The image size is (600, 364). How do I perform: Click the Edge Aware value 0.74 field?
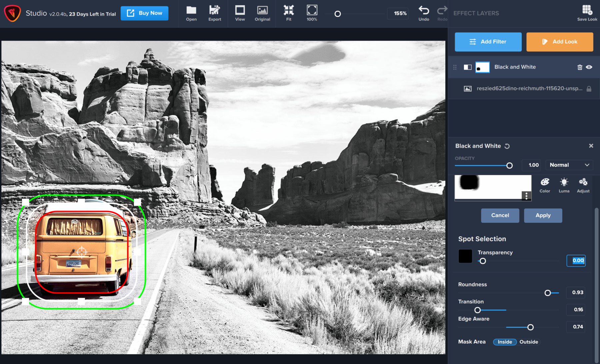coord(576,327)
